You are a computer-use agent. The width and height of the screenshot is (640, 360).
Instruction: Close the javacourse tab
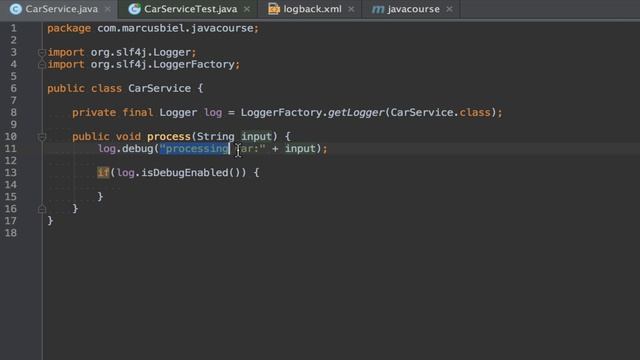(449, 9)
